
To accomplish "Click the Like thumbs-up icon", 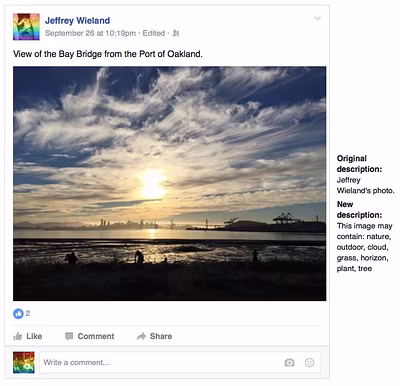I will pyautogui.click(x=18, y=336).
